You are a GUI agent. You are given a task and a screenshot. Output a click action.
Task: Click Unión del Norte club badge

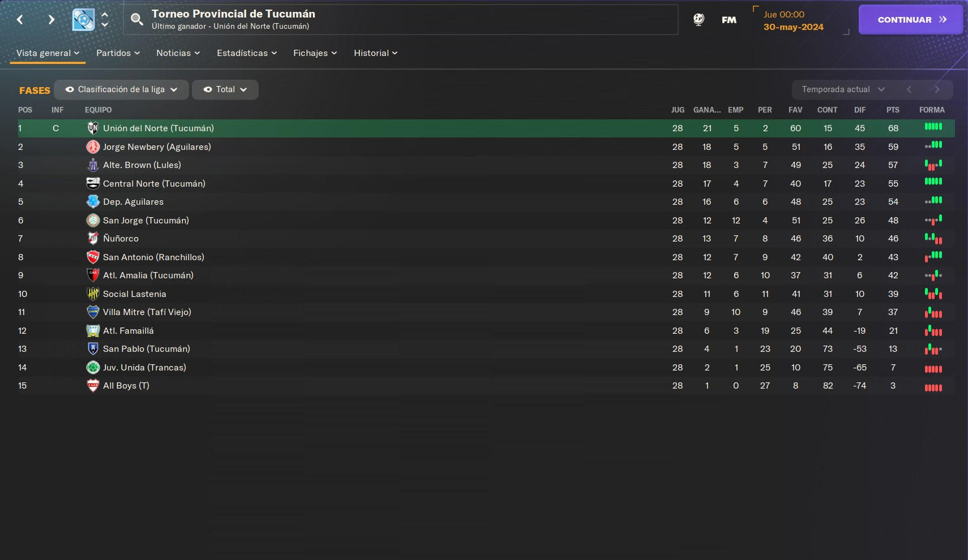tap(93, 128)
